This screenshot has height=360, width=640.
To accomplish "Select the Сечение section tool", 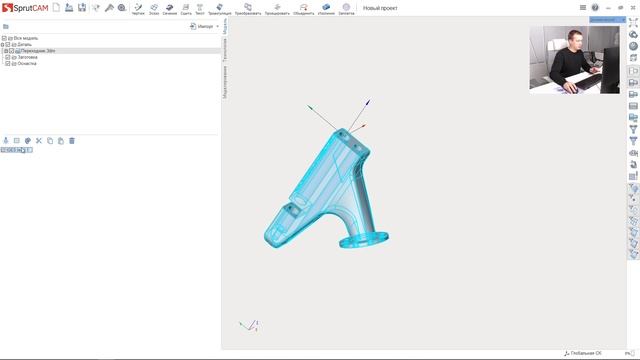I will (x=170, y=9).
